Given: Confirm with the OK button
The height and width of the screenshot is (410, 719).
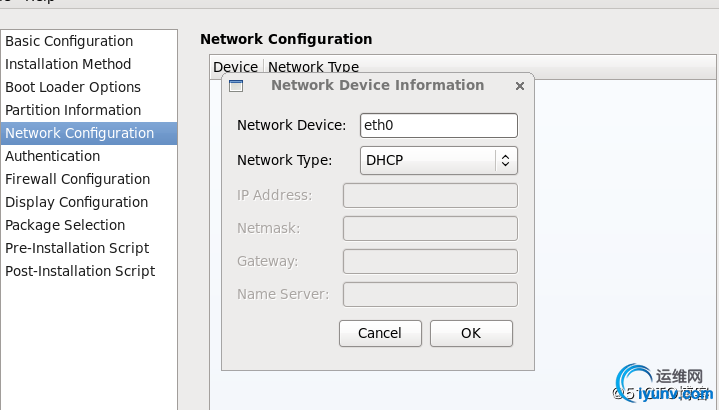Looking at the screenshot, I should (471, 333).
